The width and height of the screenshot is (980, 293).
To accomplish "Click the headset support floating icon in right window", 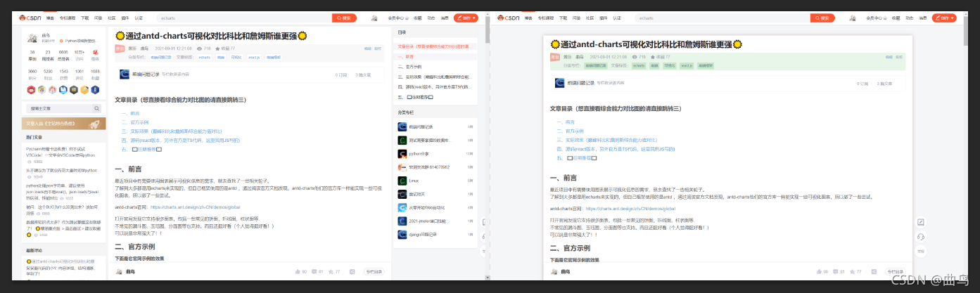I will (x=921, y=236).
